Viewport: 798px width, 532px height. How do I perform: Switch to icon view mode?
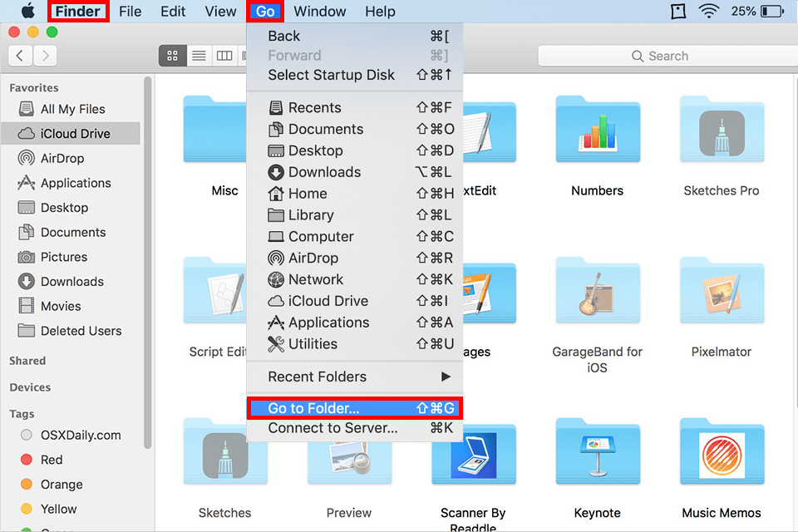click(x=173, y=56)
